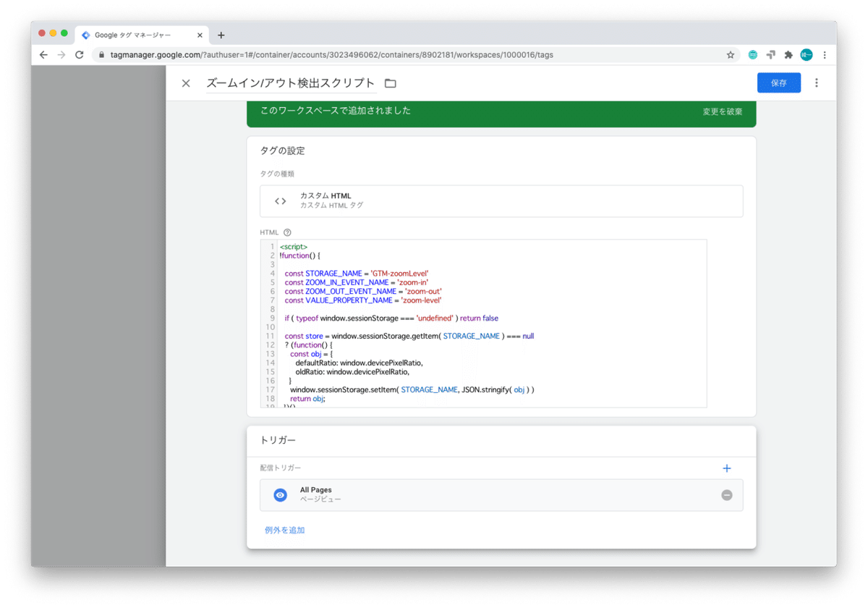Click code line VALUE_PROPERTY_NAME = 'zoom-level'
This screenshot has width=868, height=608.
(363, 300)
